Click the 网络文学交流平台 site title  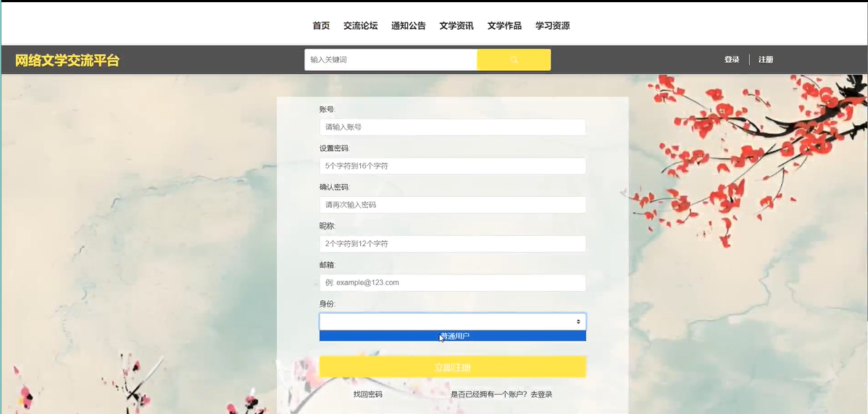tap(67, 60)
